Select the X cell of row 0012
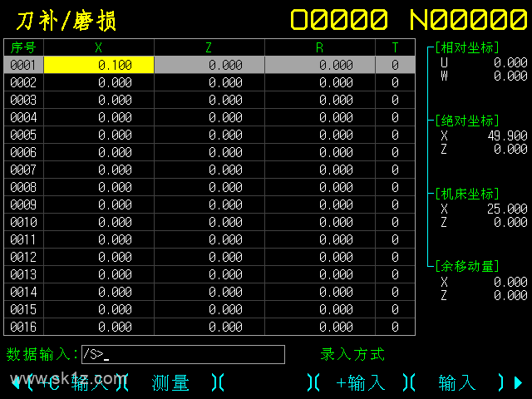532x399 pixels. [99, 257]
